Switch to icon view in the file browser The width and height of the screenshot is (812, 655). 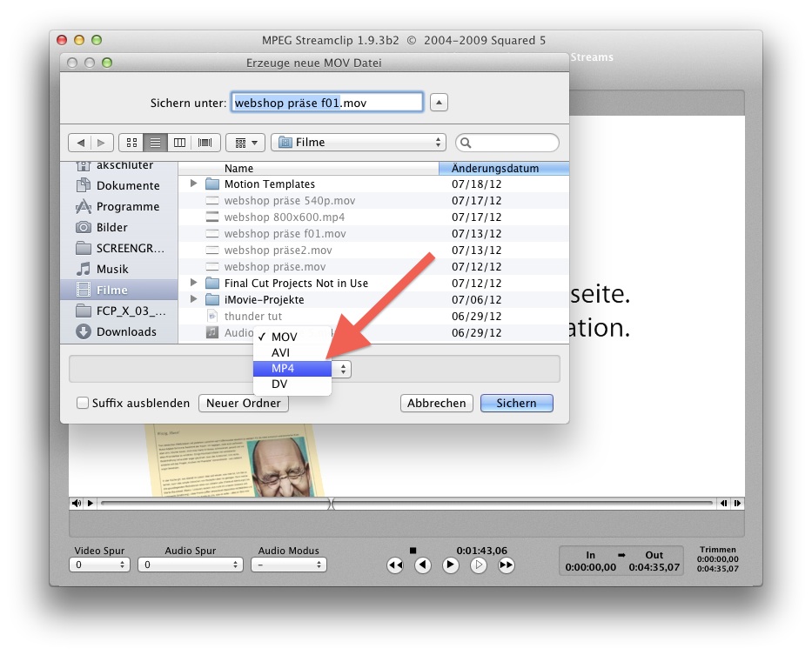[x=131, y=142]
